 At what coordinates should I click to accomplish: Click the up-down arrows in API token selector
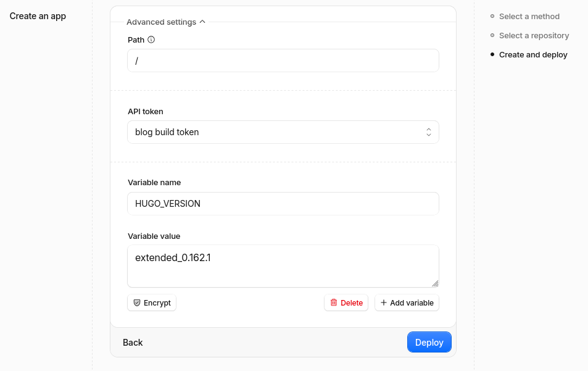pos(429,132)
